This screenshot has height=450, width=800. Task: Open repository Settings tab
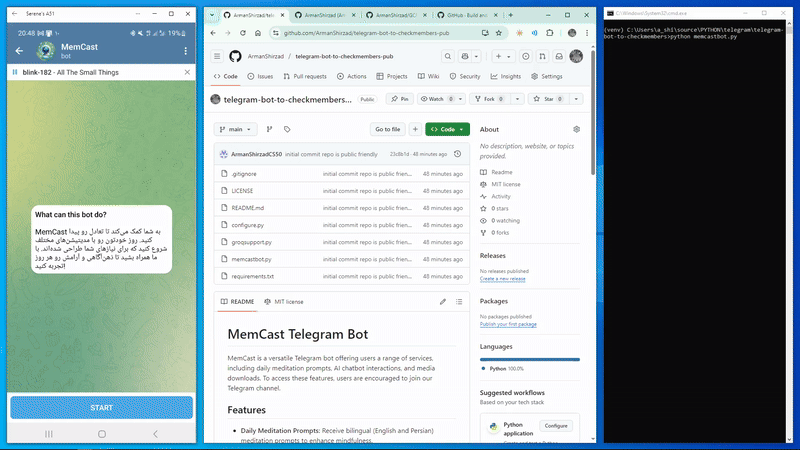tap(546, 76)
